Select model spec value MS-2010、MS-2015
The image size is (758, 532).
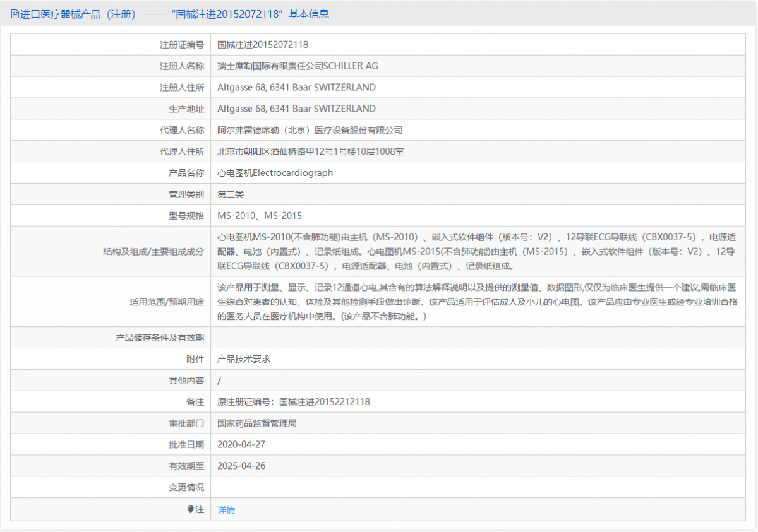pyautogui.click(x=260, y=215)
